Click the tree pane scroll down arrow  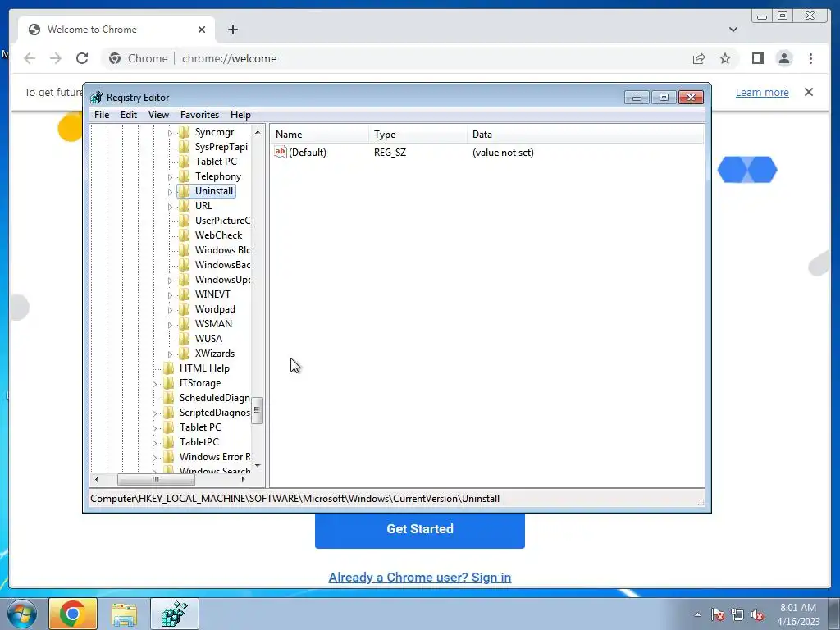[x=258, y=466]
